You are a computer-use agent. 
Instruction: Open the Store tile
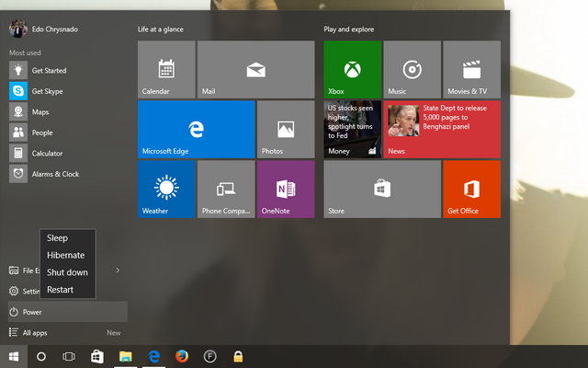point(382,190)
